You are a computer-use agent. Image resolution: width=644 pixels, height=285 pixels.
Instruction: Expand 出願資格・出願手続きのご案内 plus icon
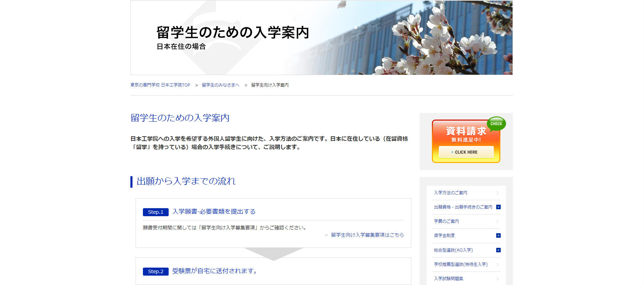[498, 207]
